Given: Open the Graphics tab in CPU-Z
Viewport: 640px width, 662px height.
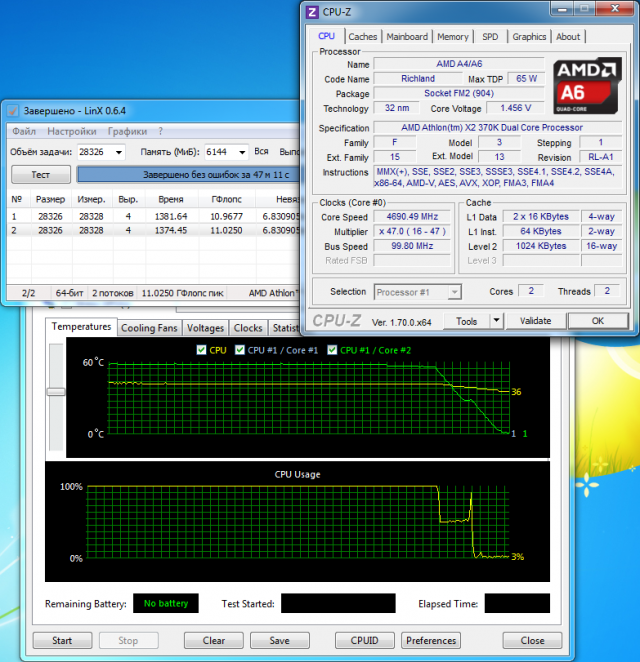Looking at the screenshot, I should tap(529, 37).
